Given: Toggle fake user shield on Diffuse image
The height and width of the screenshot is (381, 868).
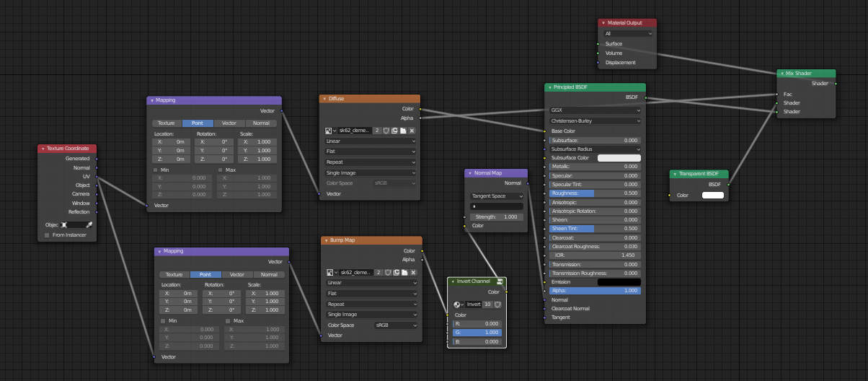Looking at the screenshot, I should coord(386,131).
